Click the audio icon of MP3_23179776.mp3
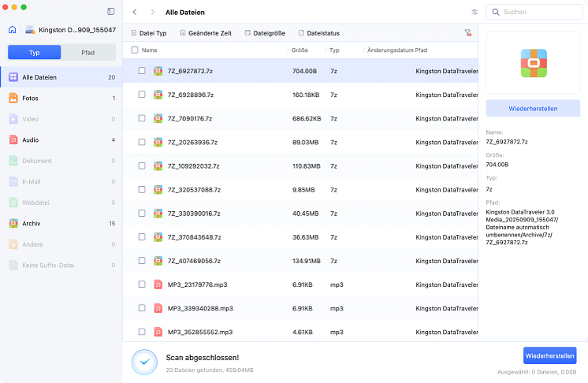Screen dimensions: 588x383 pyautogui.click(x=158, y=284)
